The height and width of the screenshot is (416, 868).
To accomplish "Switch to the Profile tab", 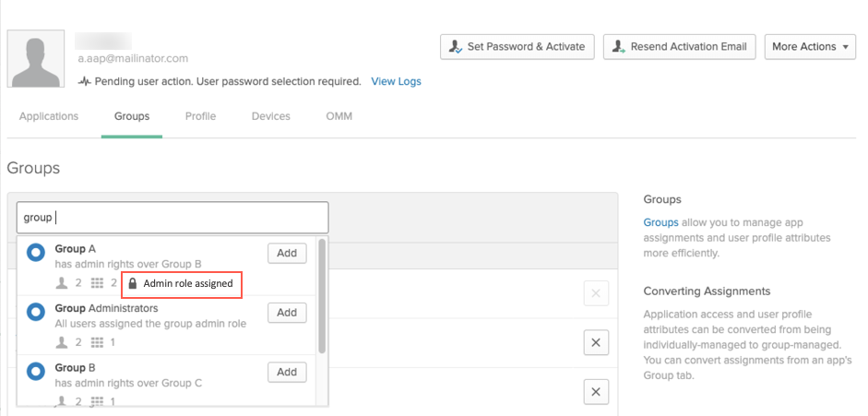I will click(x=200, y=117).
